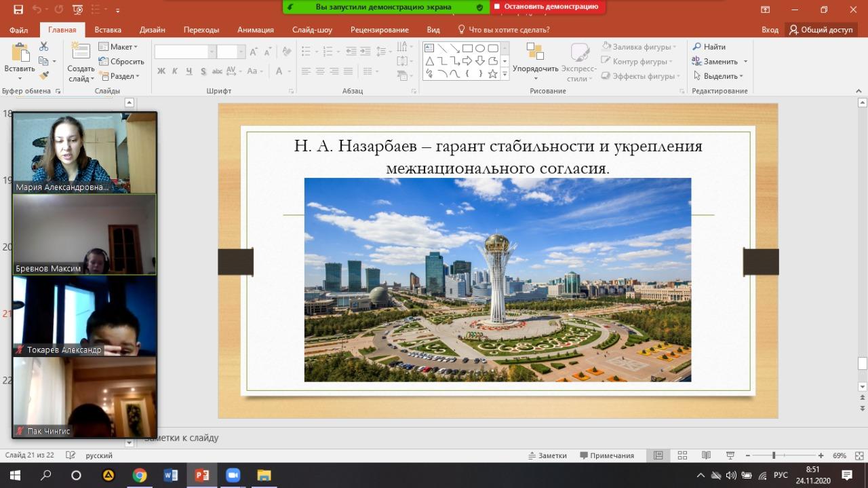Click Остановить демонстрацию button
Viewport: 868px width, 488px height.
pos(547,7)
